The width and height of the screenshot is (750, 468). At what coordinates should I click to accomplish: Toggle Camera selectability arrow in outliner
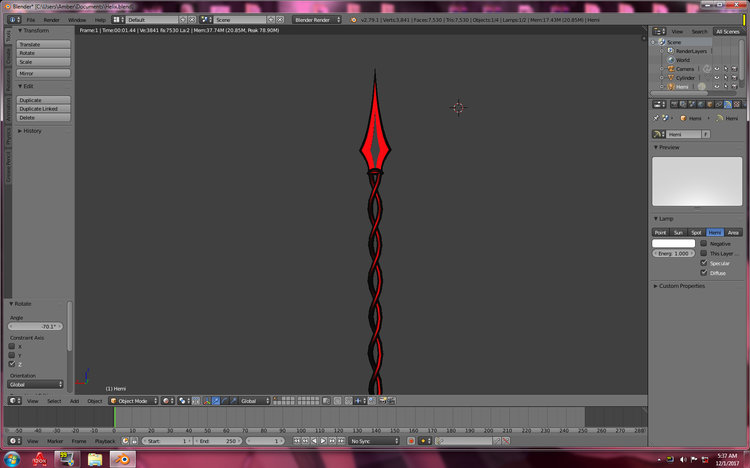point(726,69)
